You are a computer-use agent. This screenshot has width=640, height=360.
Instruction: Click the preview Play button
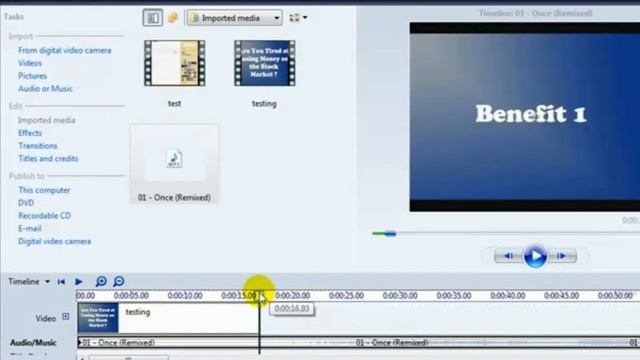[535, 256]
